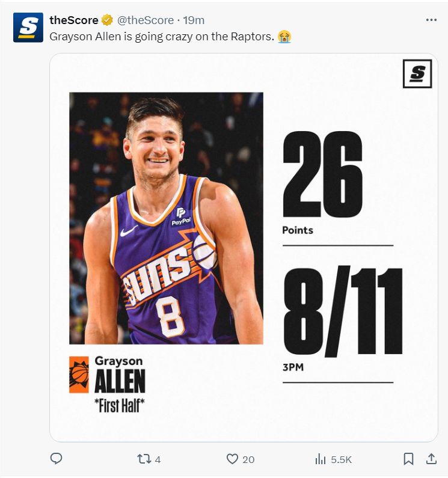Click the tweet text about the Raptors
The width and height of the screenshot is (448, 478).
tap(161, 37)
